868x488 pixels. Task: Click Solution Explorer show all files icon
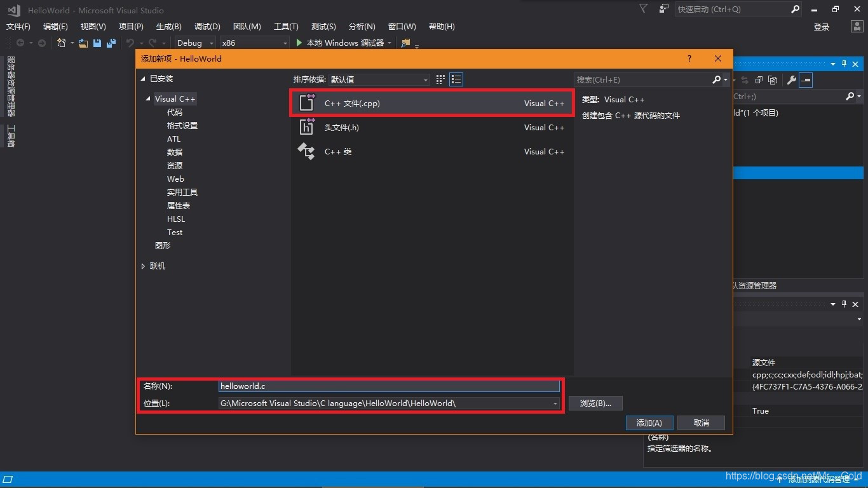773,80
